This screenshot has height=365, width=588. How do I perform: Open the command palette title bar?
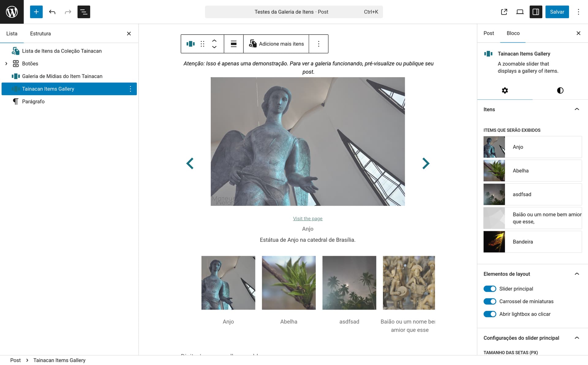point(294,12)
